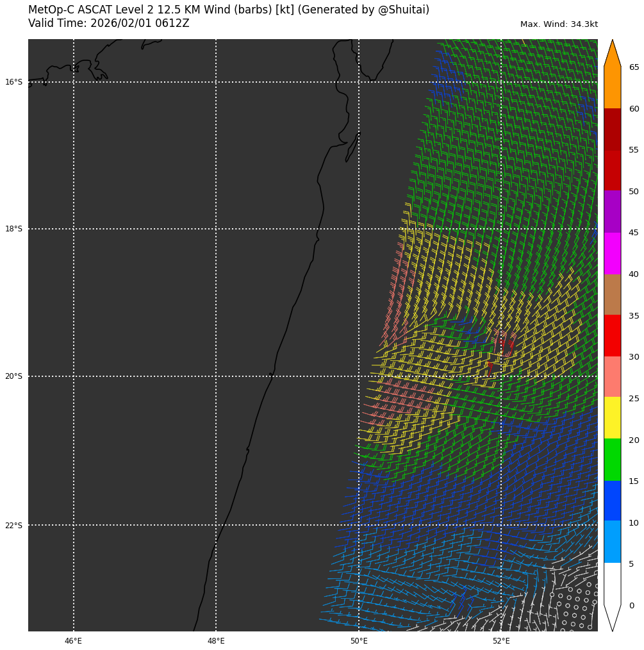
Task: Click the Max. Wind 34.3kt label
Action: click(x=559, y=24)
